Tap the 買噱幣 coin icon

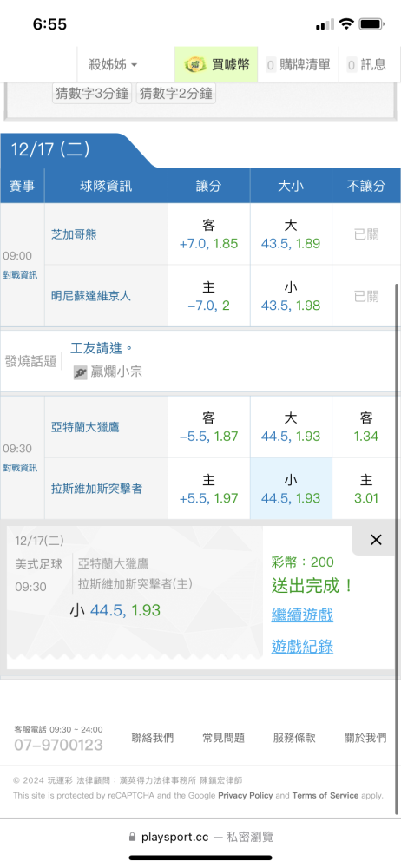tap(195, 65)
